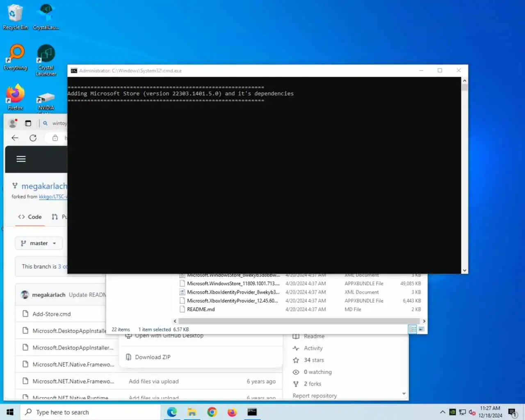Click Report repository link
The height and width of the screenshot is (420, 525).
pyautogui.click(x=315, y=395)
